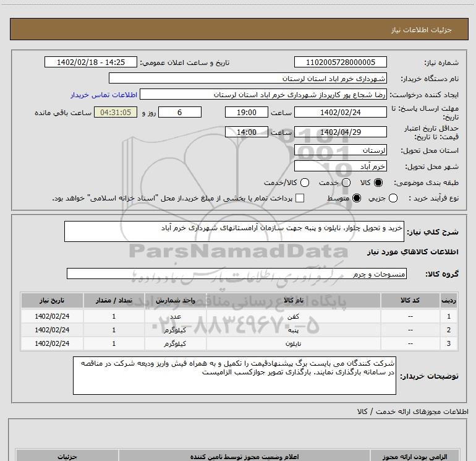Click the الزامی بودن ارائه مجوز column header
This screenshot has height=461, width=476.
pos(414,457)
